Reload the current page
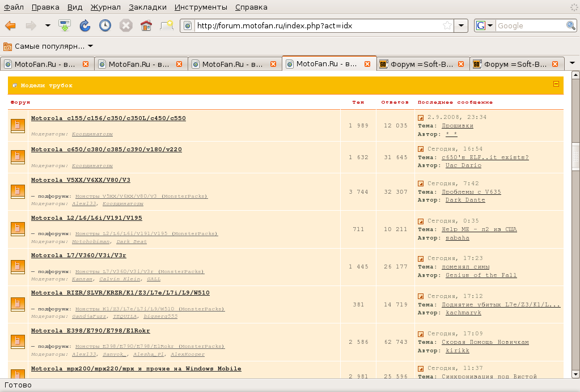Screen dimensions: 580x392 coord(85,25)
